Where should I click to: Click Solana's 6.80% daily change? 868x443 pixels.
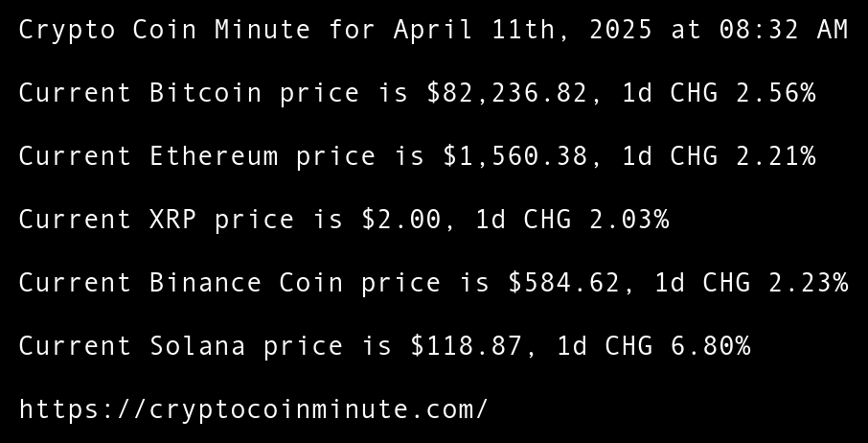pyautogui.click(x=710, y=346)
